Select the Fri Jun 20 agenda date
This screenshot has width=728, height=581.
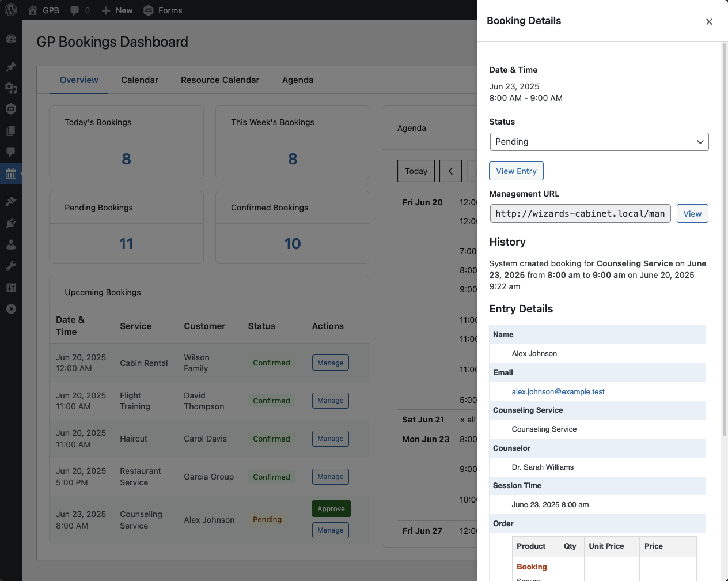(422, 202)
